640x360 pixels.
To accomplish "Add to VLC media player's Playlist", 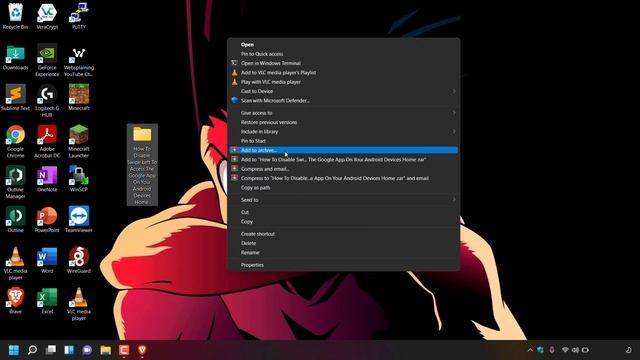I will (x=344, y=73).
